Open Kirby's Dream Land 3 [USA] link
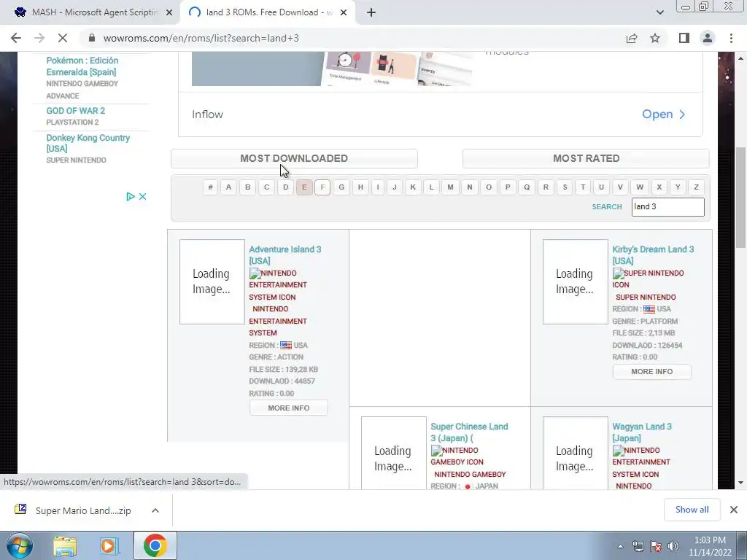 pos(653,254)
